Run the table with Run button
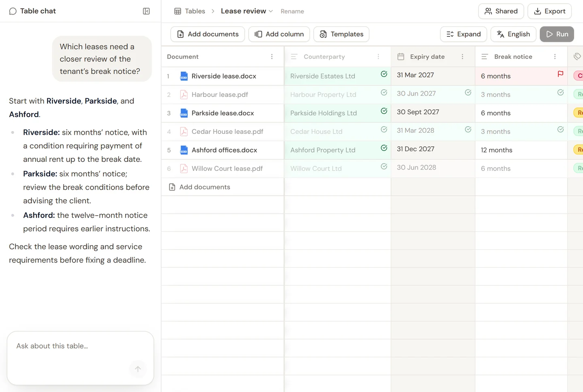The width and height of the screenshot is (583, 392). [557, 34]
